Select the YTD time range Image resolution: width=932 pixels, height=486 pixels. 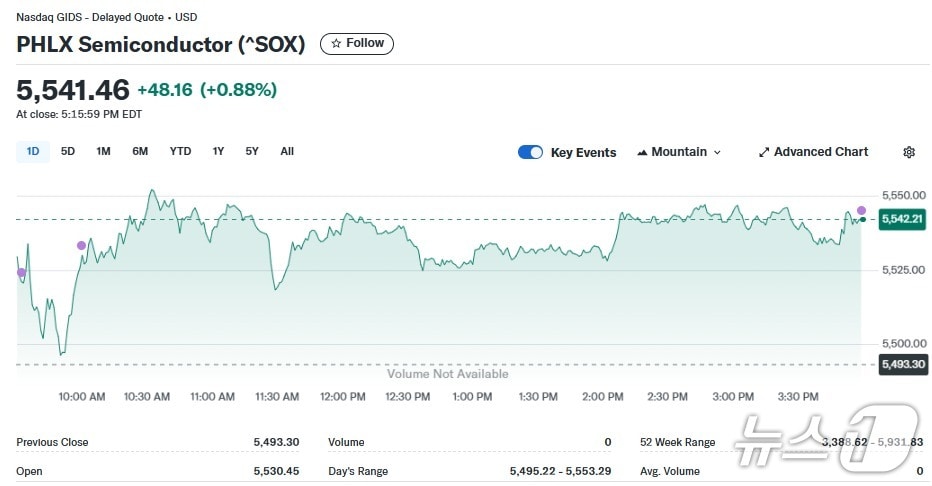[x=180, y=151]
